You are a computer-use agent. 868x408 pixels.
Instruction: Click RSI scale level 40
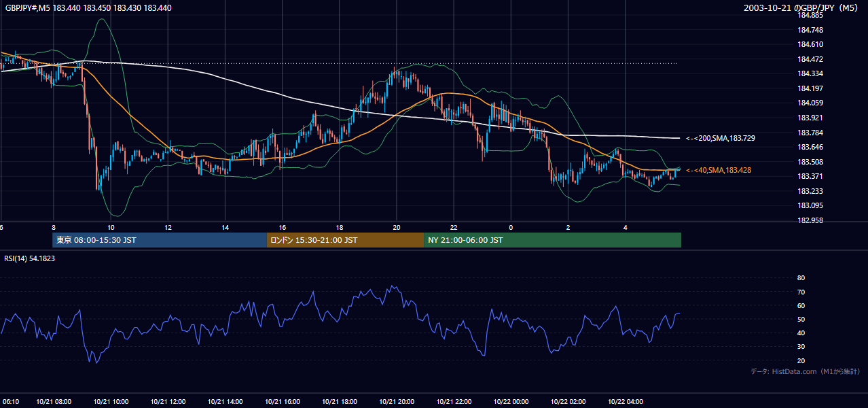coord(801,333)
